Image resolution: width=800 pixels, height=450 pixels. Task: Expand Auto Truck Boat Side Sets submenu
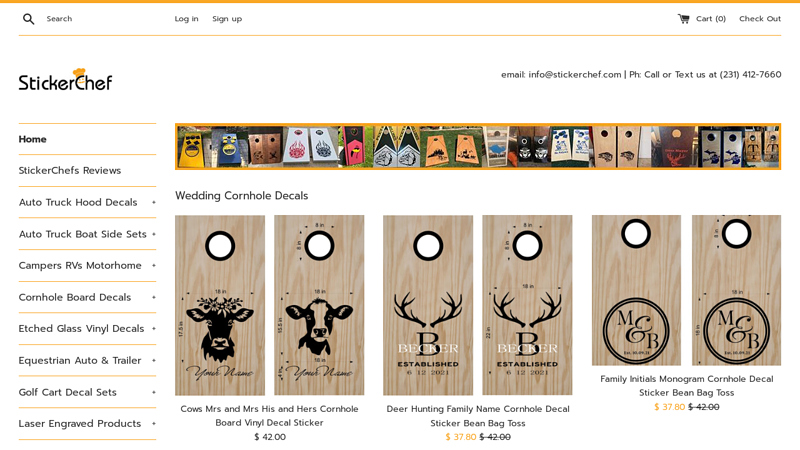154,234
